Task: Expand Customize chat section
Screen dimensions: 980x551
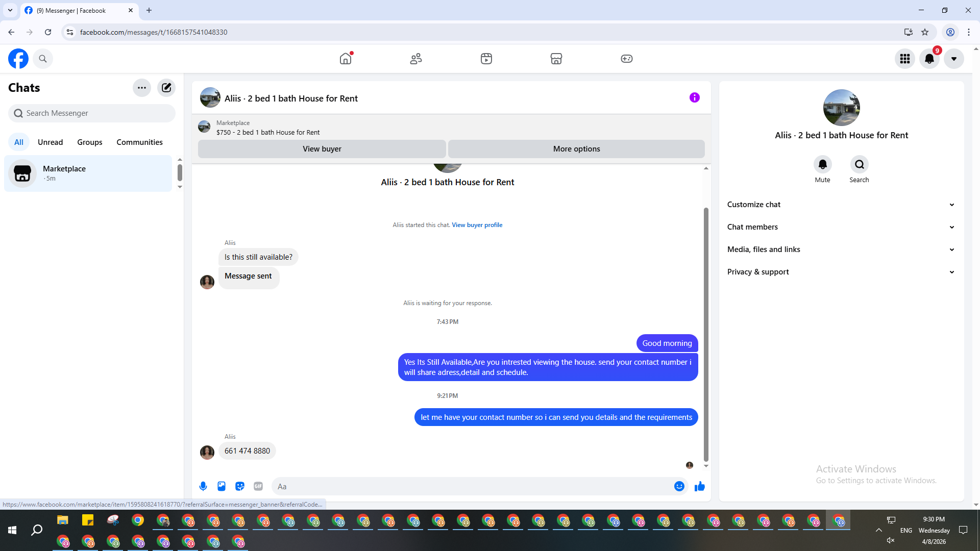Action: pos(841,205)
